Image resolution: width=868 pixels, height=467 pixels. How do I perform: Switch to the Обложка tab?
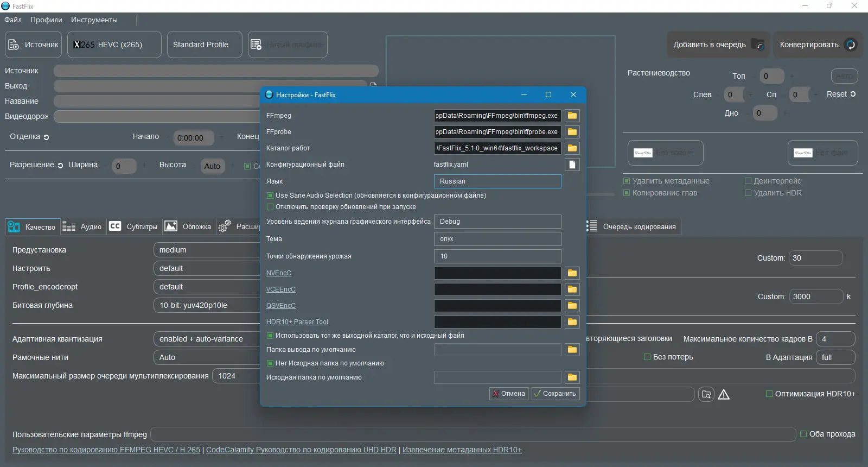click(x=188, y=227)
